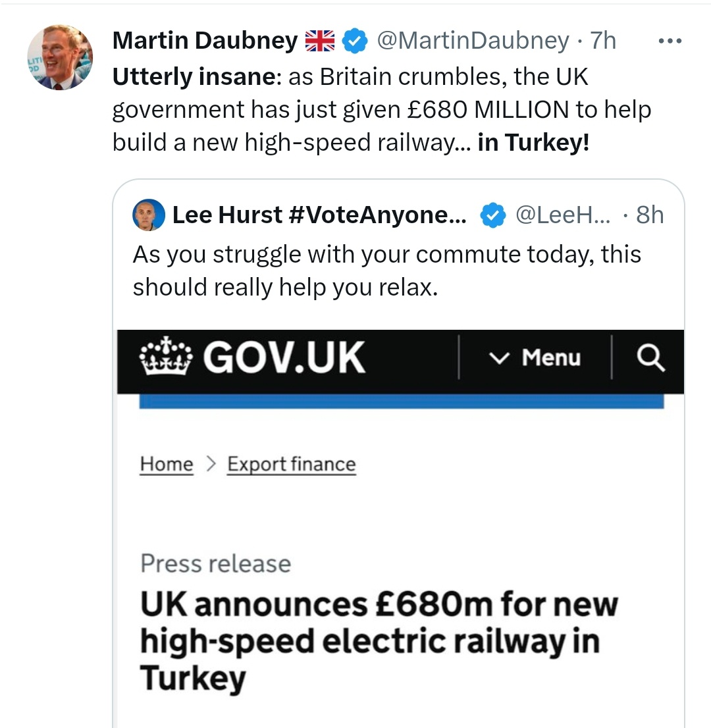Click the GOV.UK search magnifier icon
Viewport: 711px width, 728px height.
pyautogui.click(x=650, y=358)
